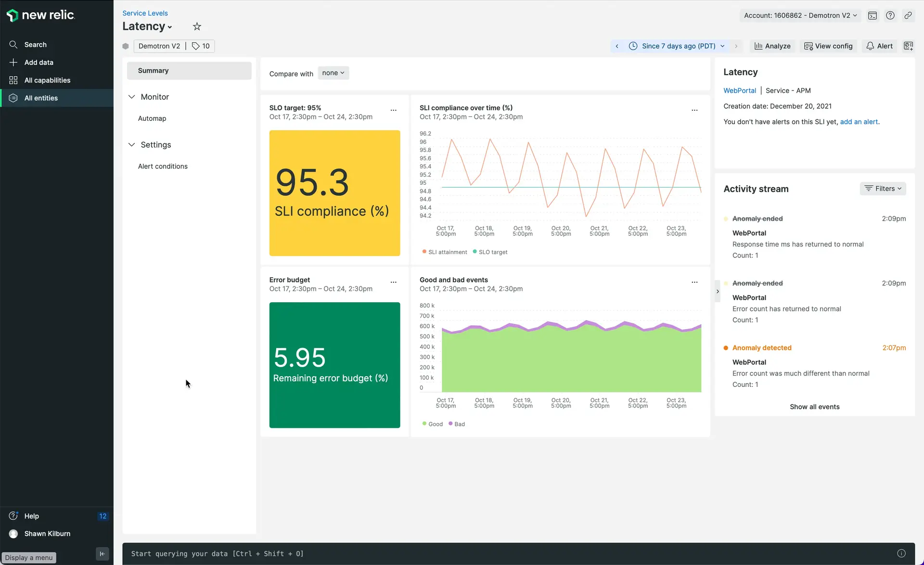Click the add an alert link

click(859, 122)
